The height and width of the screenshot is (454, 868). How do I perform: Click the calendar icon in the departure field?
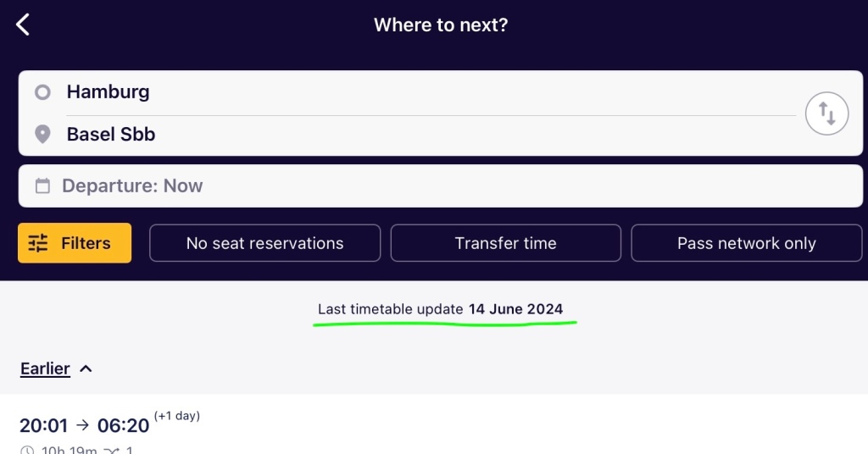pos(42,185)
